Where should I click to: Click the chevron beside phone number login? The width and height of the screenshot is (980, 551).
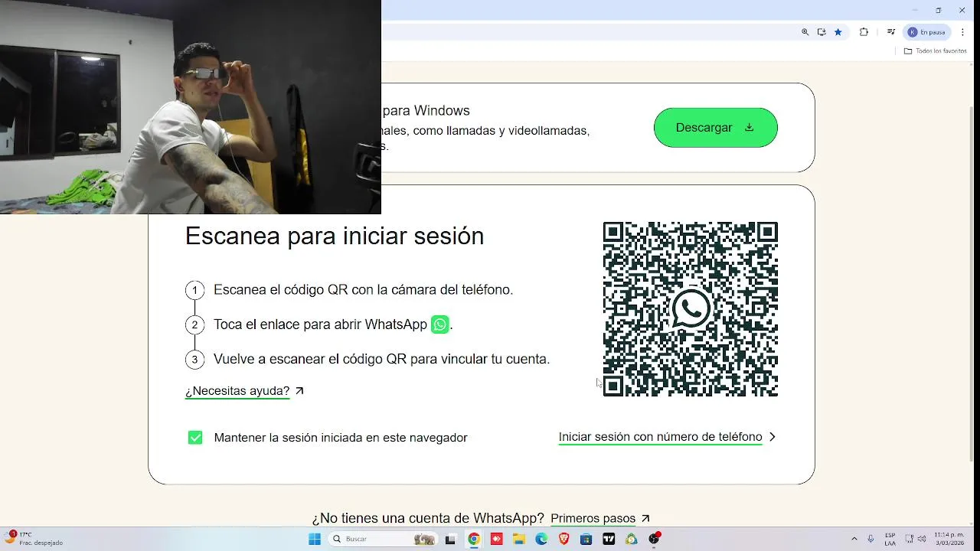click(772, 437)
